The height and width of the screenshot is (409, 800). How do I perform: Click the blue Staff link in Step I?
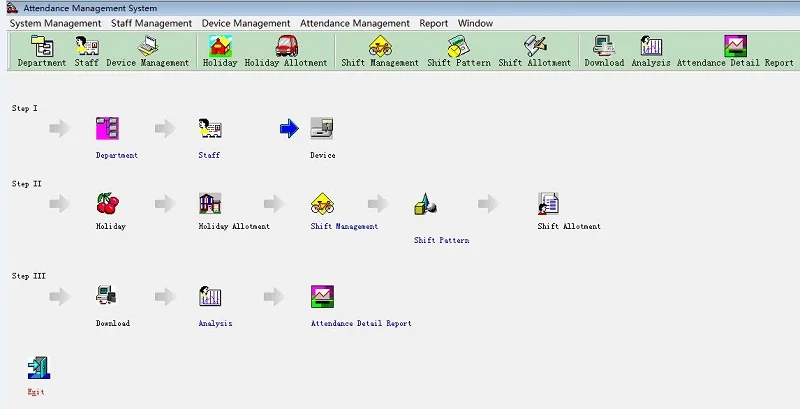click(x=209, y=155)
